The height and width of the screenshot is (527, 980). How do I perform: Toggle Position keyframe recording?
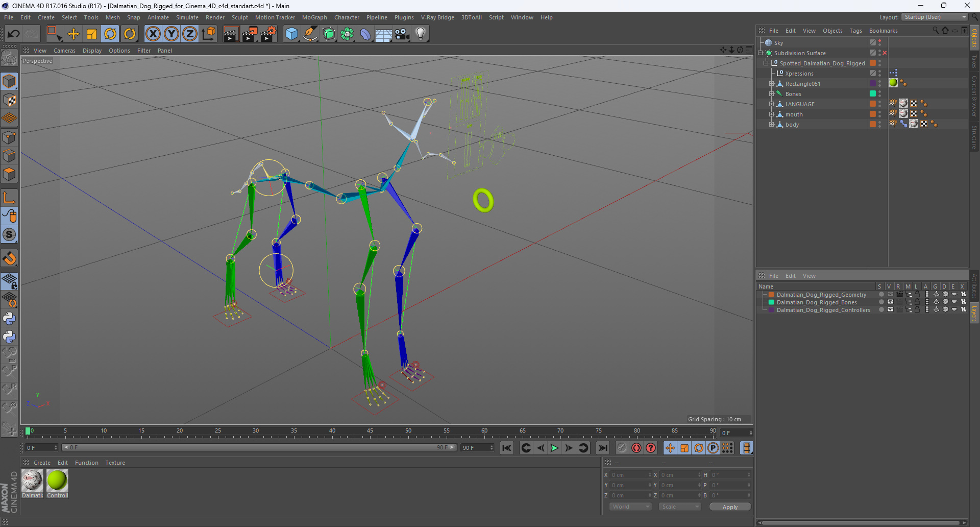click(x=670, y=448)
